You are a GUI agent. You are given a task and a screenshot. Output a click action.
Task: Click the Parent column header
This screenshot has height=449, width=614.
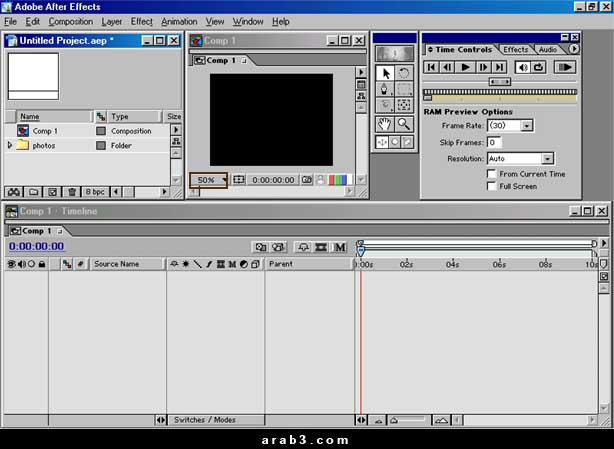pyautogui.click(x=309, y=264)
